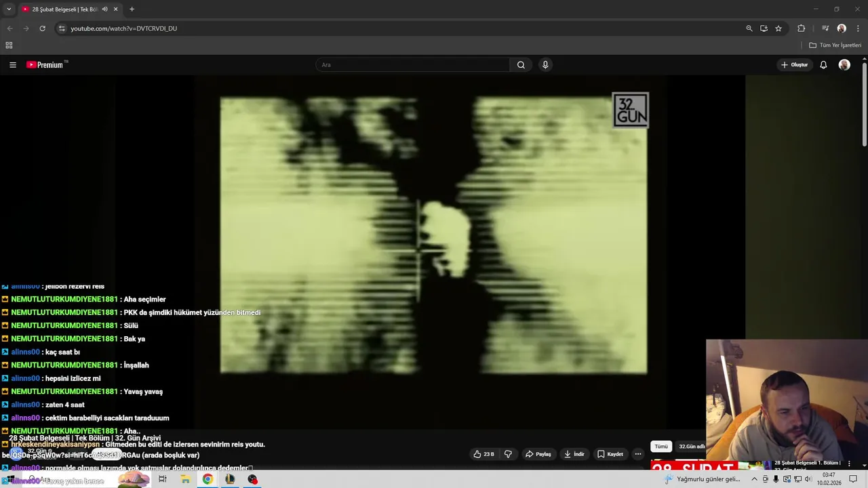Open File Explorer from taskbar
The width and height of the screenshot is (868, 488).
click(x=185, y=479)
